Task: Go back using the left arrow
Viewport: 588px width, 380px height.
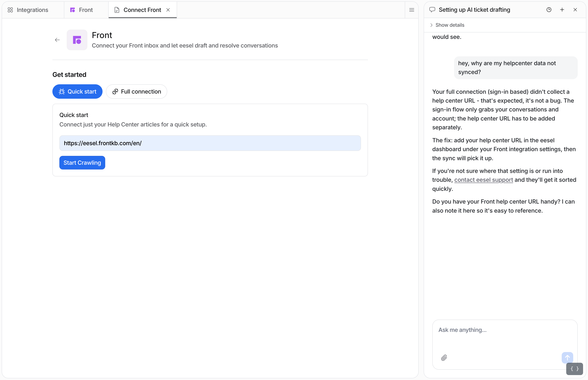Action: pyautogui.click(x=57, y=40)
